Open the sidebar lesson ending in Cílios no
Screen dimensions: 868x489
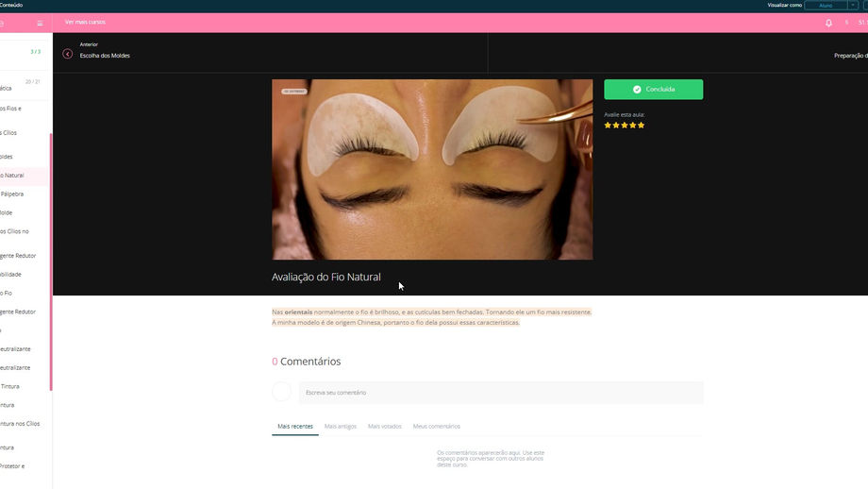click(14, 231)
